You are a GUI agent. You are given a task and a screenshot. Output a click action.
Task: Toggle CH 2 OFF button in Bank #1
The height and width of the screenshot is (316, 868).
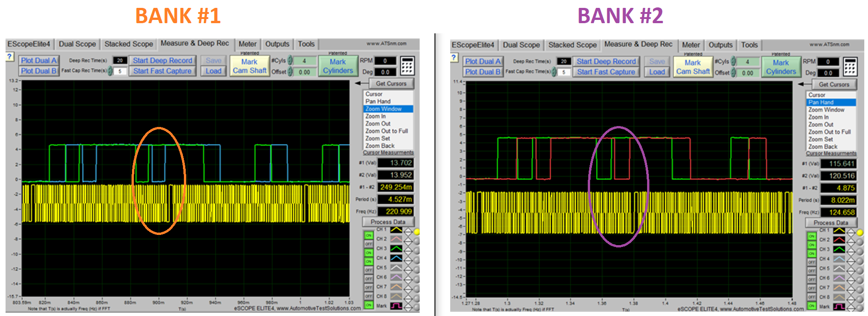click(x=368, y=244)
